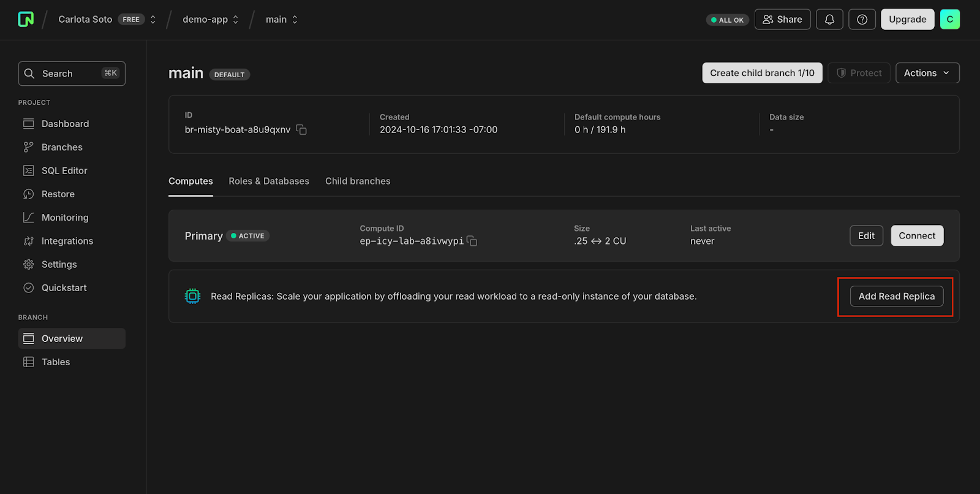980x494 pixels.
Task: Click the Edit compute button
Action: tap(866, 236)
